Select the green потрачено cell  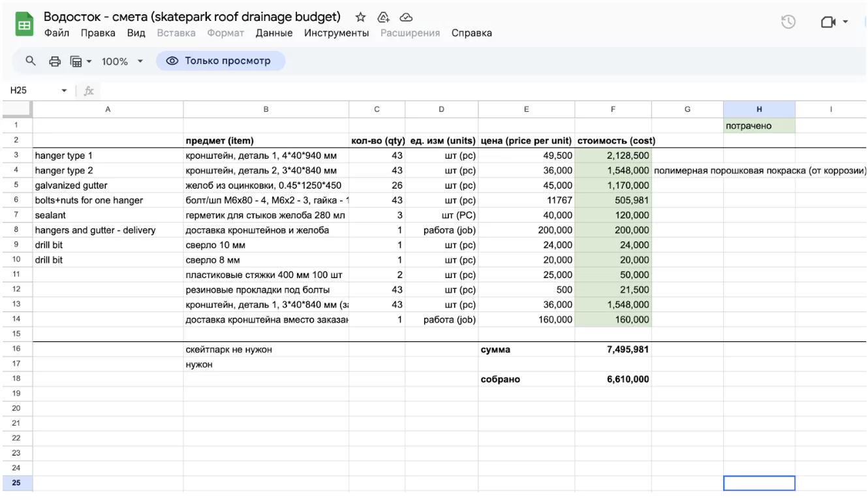pos(758,126)
